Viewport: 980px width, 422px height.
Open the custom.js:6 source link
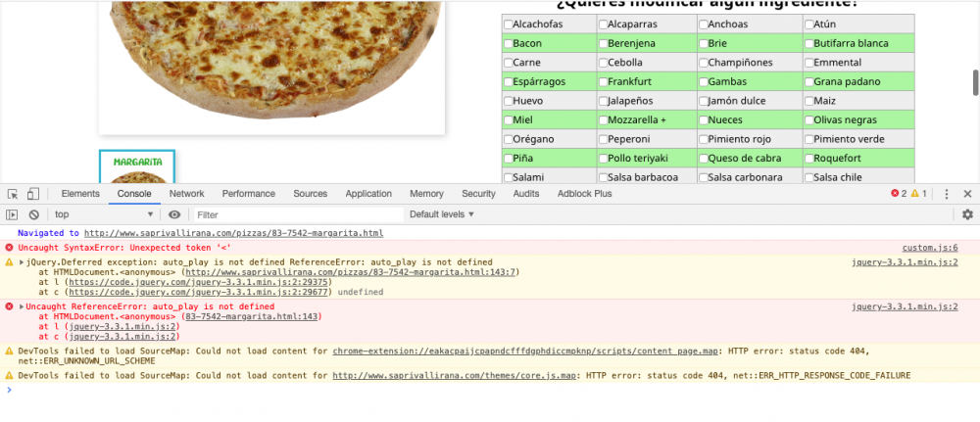(x=930, y=247)
